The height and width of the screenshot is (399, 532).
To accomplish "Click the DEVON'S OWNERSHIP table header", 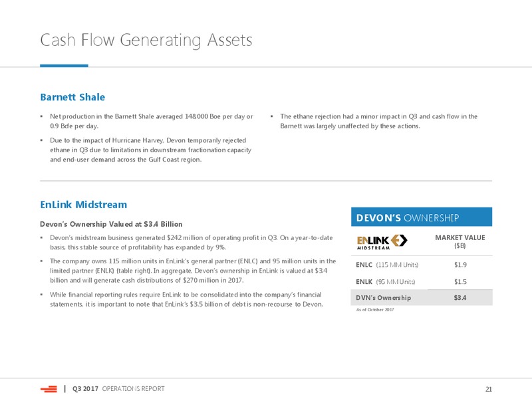I will pos(422,217).
